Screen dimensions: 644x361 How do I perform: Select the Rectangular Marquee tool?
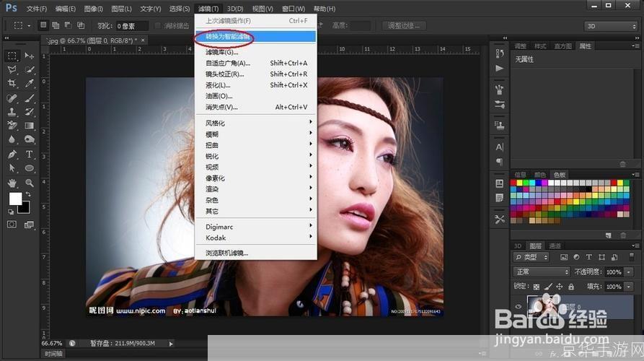12,56
